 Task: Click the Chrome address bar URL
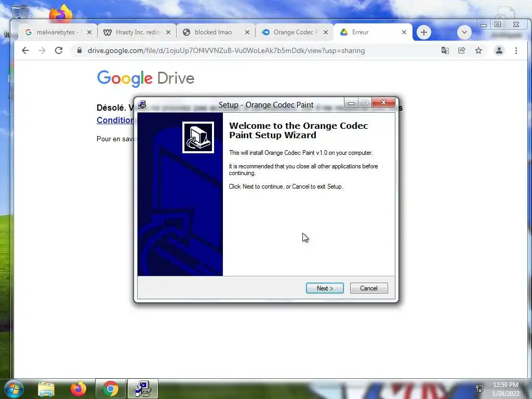227,50
